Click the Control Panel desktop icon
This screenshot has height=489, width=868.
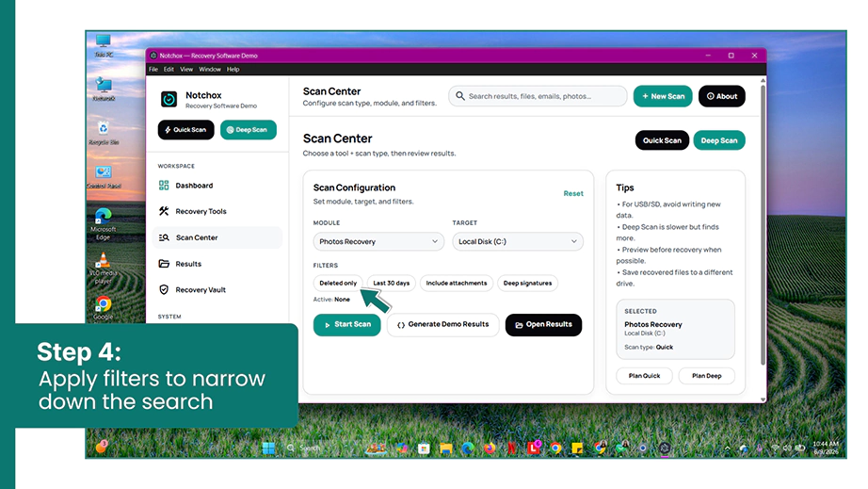point(104,176)
